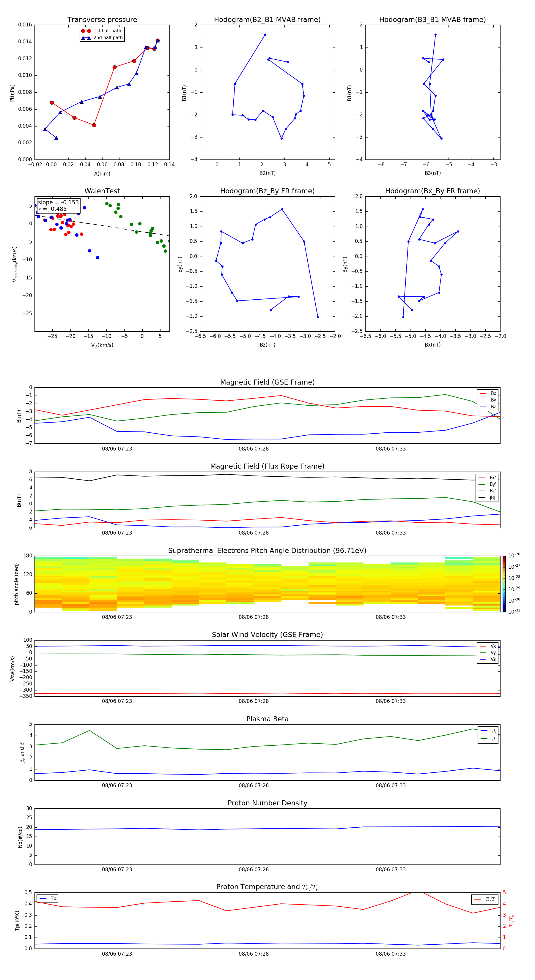Screen dimensions: 535x980
Task: Click the Vy entry in velocity legend
Action: point(488,652)
